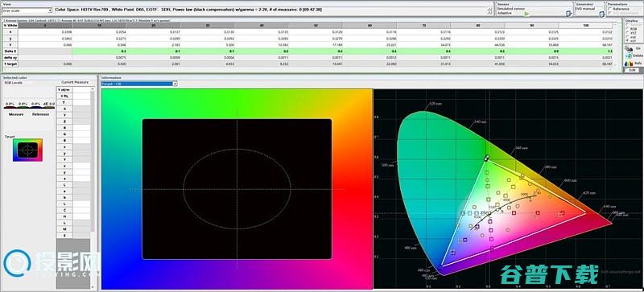Open the Generator configuration icon
The image size is (644, 292).
coord(601,14)
